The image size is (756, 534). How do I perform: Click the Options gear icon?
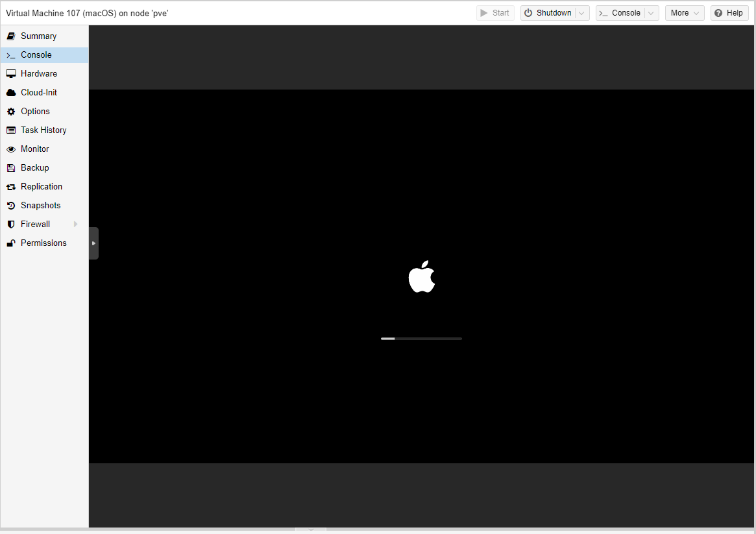click(10, 112)
